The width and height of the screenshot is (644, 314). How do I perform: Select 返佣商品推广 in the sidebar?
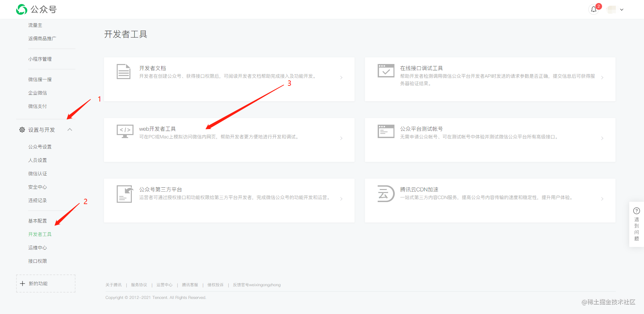pyautogui.click(x=42, y=39)
